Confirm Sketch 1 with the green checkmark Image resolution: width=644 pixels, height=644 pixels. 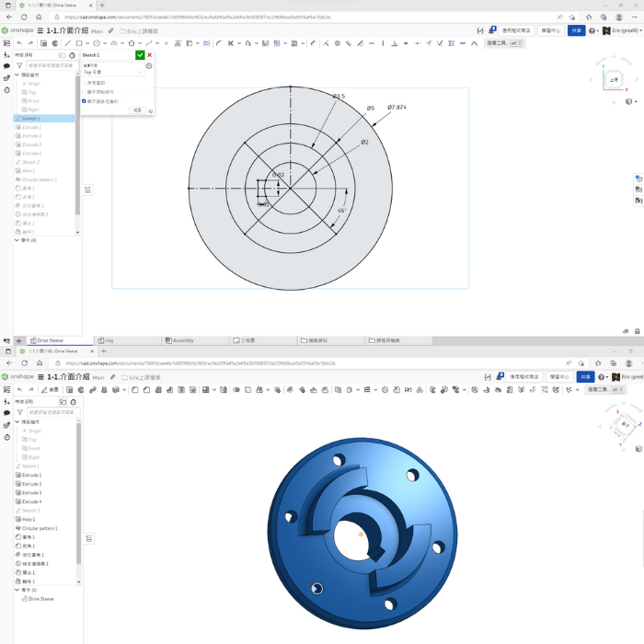(x=140, y=55)
